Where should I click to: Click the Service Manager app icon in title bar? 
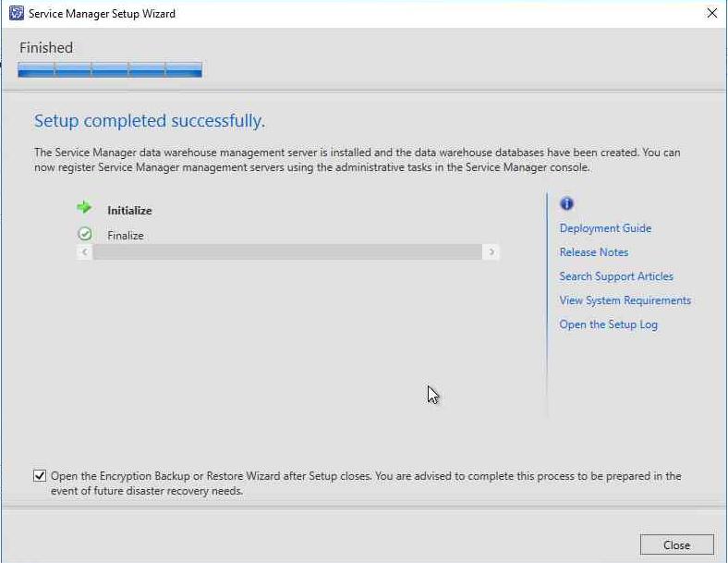point(16,14)
